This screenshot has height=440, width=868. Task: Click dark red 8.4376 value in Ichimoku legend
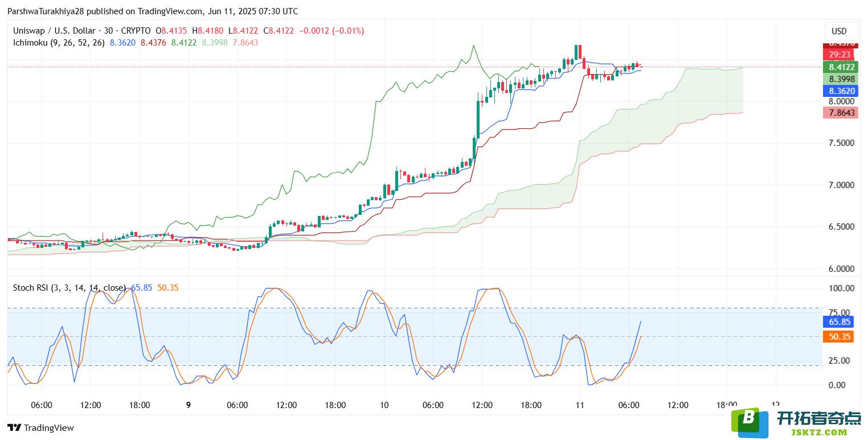[x=153, y=42]
